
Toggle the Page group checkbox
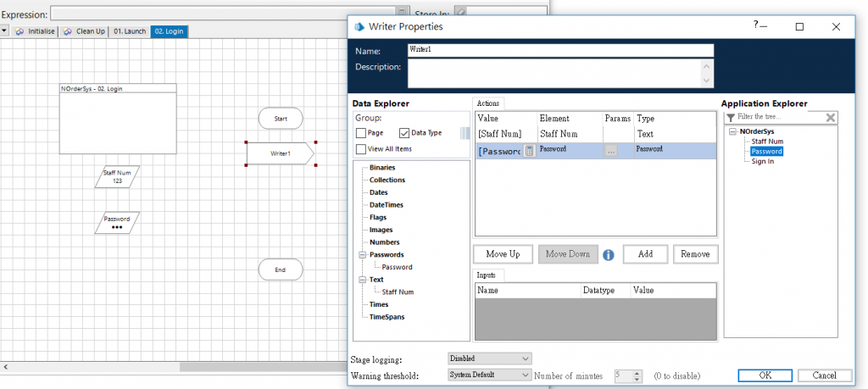361,133
